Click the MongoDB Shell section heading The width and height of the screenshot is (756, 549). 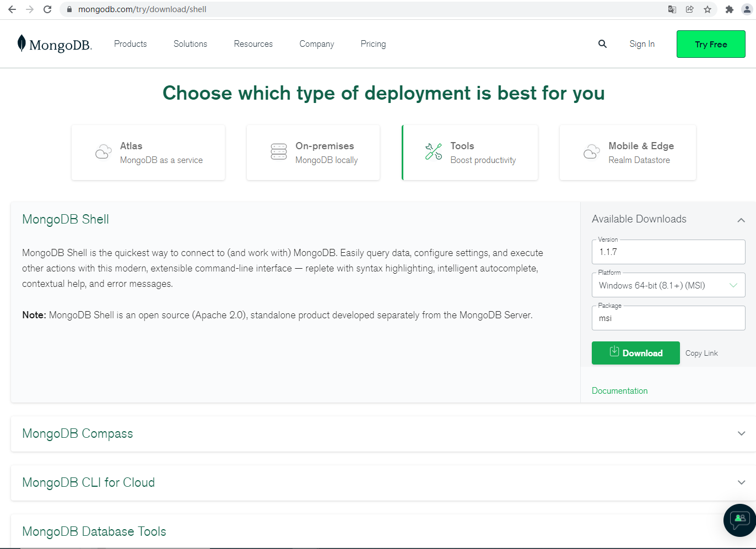pos(66,219)
